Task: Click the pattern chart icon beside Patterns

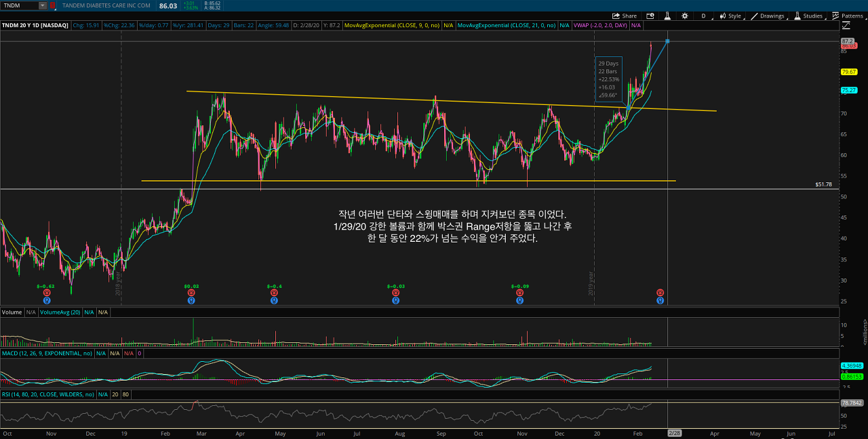Action: point(835,16)
